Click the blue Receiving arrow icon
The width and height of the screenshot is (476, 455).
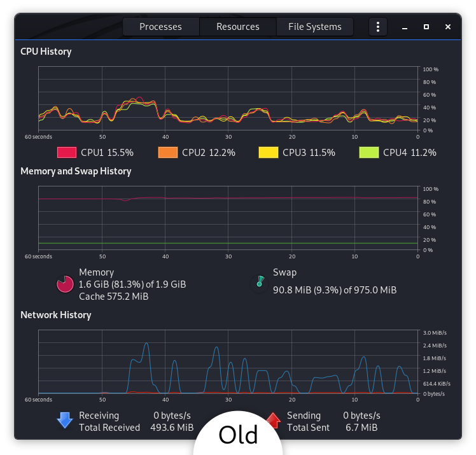pos(65,421)
